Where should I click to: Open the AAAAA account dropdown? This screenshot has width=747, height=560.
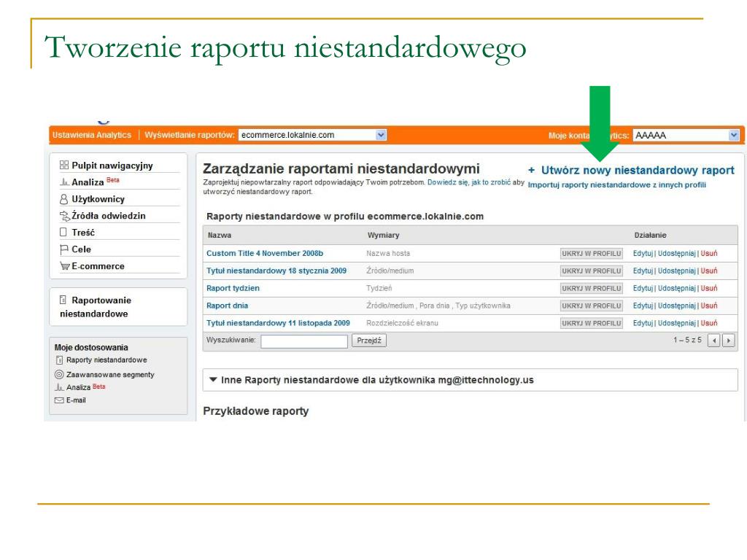(734, 135)
